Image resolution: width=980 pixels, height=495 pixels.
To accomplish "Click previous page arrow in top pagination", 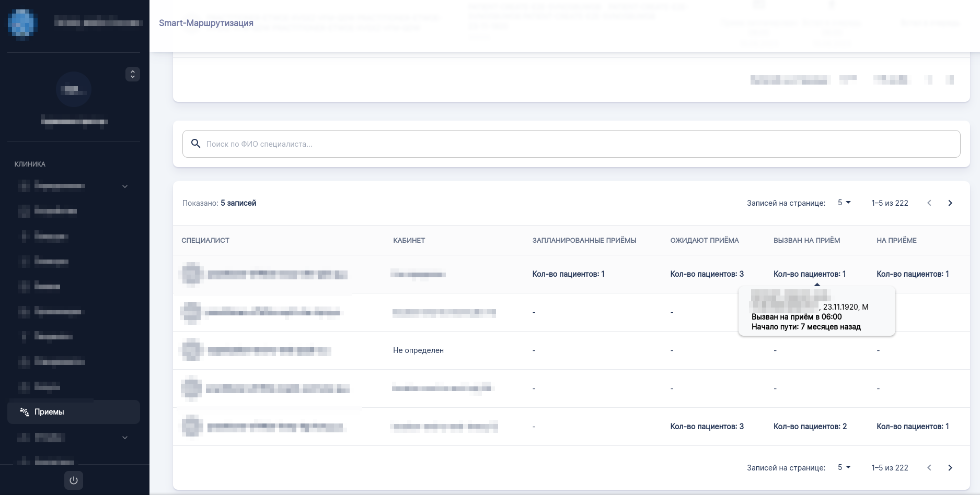I will (x=929, y=203).
